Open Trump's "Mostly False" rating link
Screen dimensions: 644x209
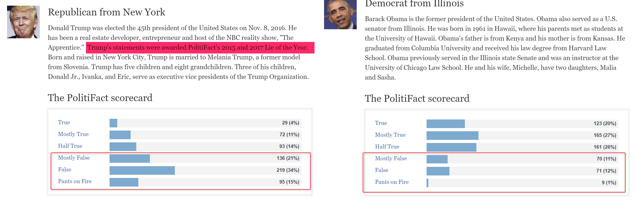pos(74,158)
